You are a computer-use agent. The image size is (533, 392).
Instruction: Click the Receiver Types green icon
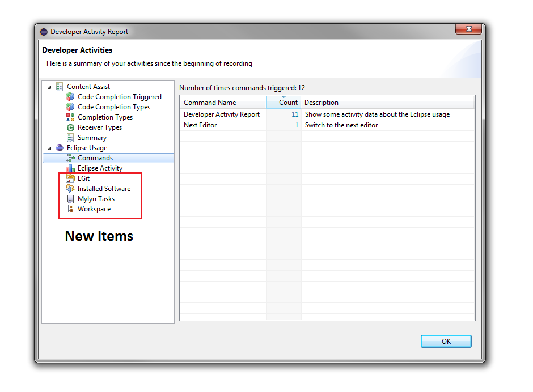point(70,127)
